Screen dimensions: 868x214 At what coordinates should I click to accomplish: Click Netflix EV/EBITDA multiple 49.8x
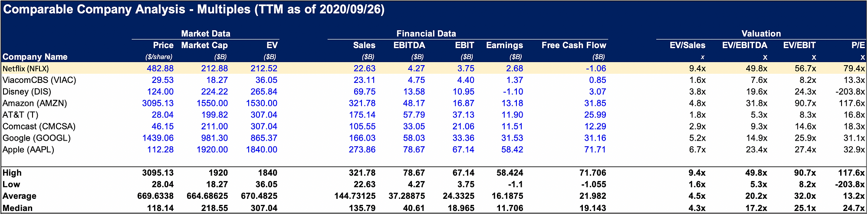[x=756, y=69]
